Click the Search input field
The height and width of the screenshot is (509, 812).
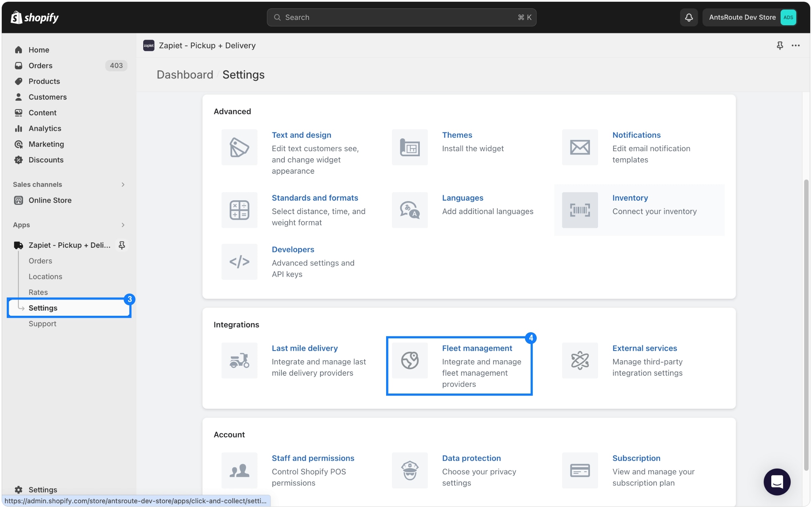tap(401, 17)
